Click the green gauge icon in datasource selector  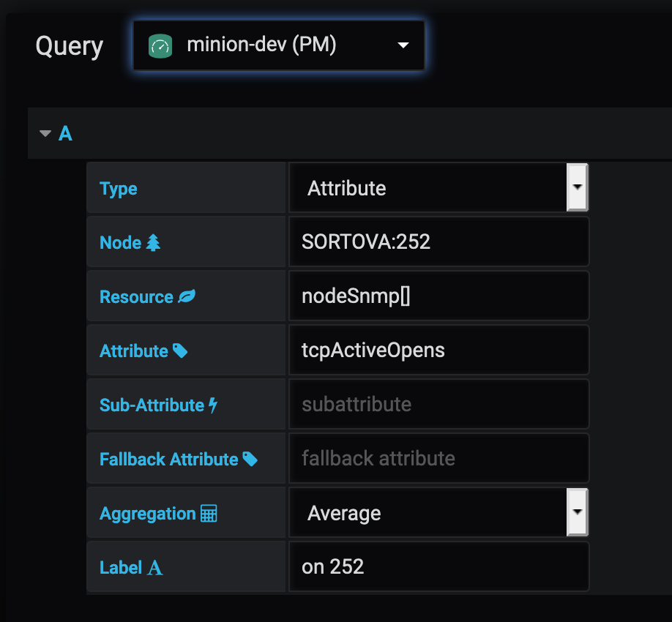[159, 44]
